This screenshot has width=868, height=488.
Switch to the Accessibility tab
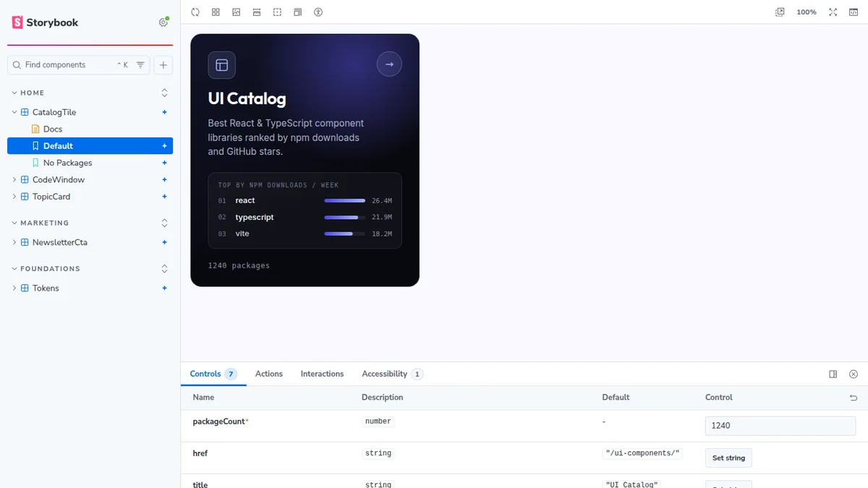coord(392,374)
